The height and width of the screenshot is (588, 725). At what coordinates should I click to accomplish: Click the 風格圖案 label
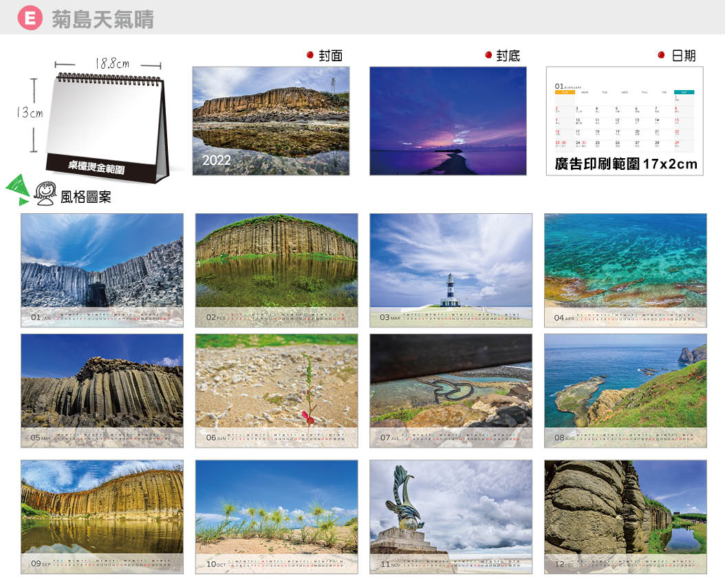click(86, 197)
